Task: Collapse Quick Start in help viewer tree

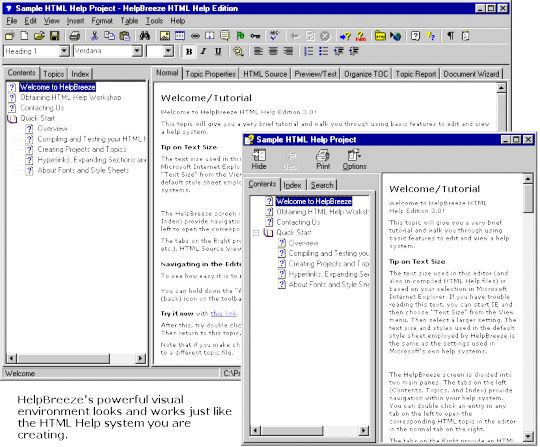Action: point(256,233)
